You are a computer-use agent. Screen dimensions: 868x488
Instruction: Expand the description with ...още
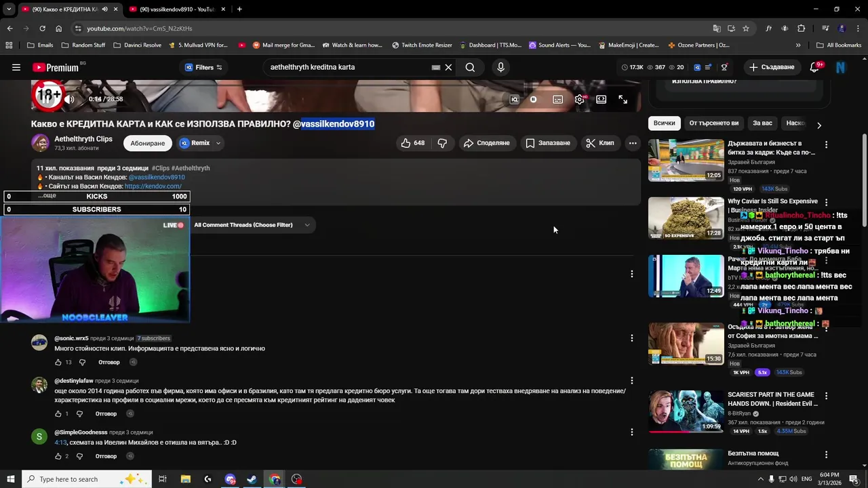pyautogui.click(x=47, y=195)
